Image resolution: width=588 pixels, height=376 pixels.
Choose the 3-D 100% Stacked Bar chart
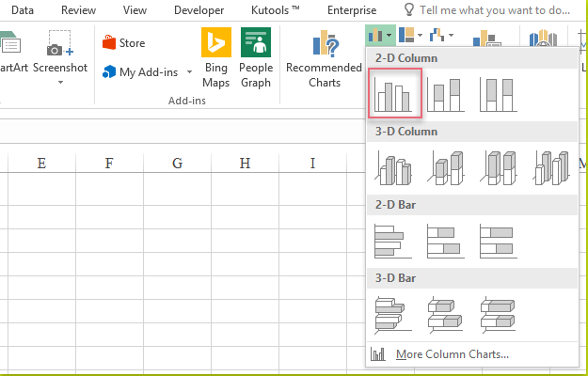click(x=499, y=314)
